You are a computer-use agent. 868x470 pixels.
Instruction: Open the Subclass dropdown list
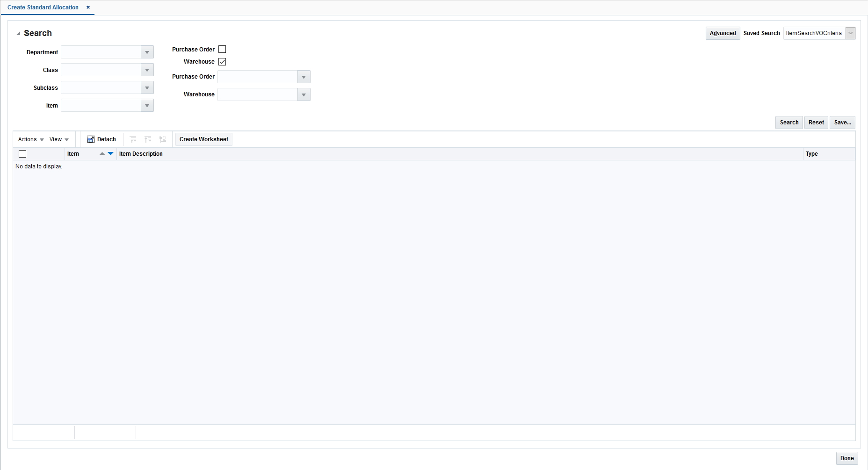pos(146,87)
